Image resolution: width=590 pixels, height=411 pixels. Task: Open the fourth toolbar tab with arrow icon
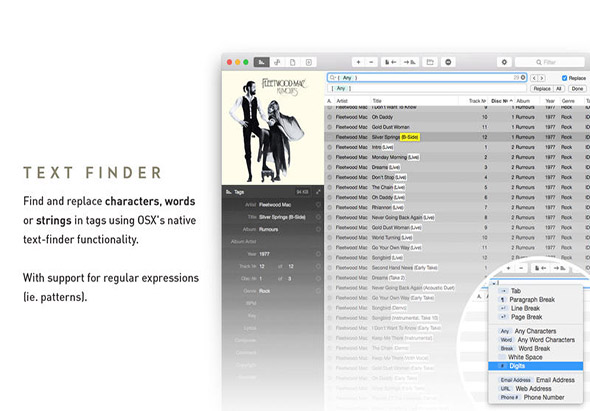point(309,62)
